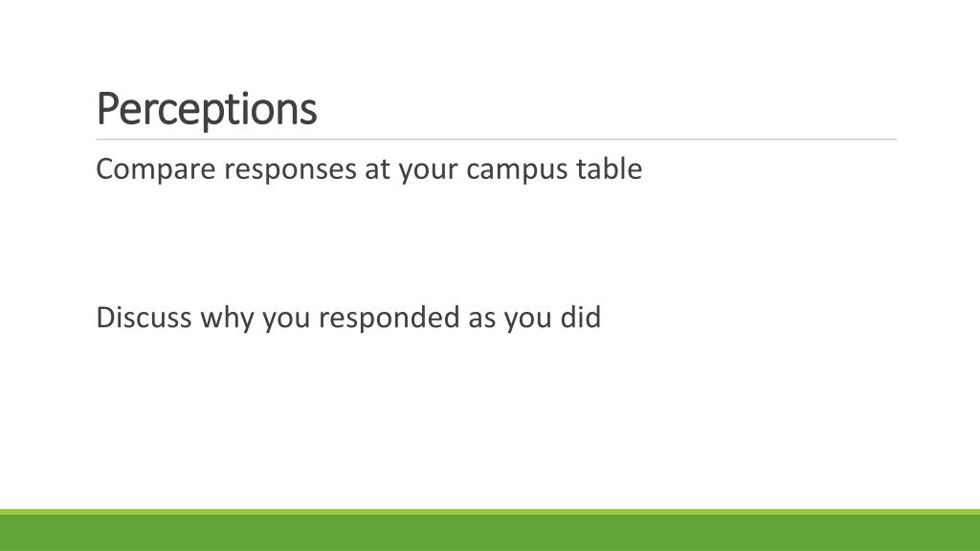This screenshot has width=980, height=551.
Task: Click the thin light green stripe above footer
Action: tap(490, 511)
